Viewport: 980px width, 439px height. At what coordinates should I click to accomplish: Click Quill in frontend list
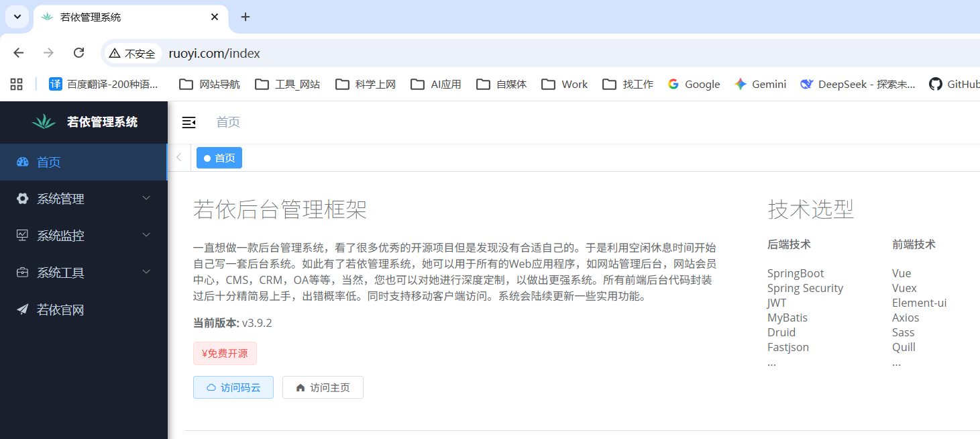click(x=904, y=347)
